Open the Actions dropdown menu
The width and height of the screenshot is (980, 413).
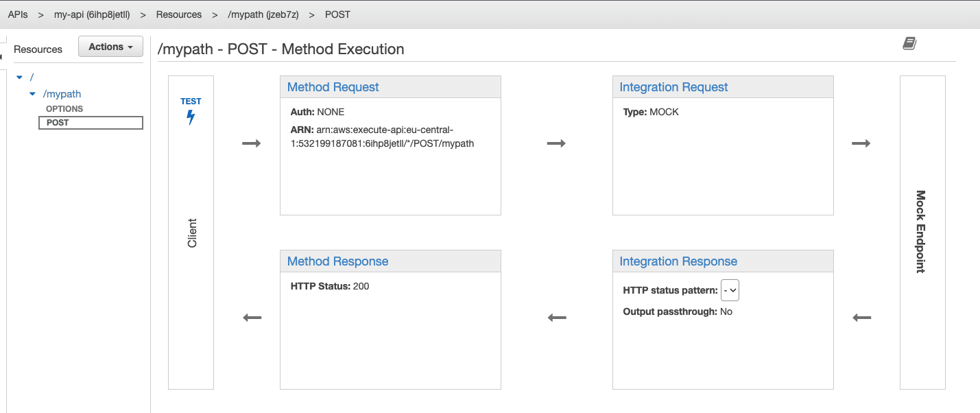[x=110, y=46]
